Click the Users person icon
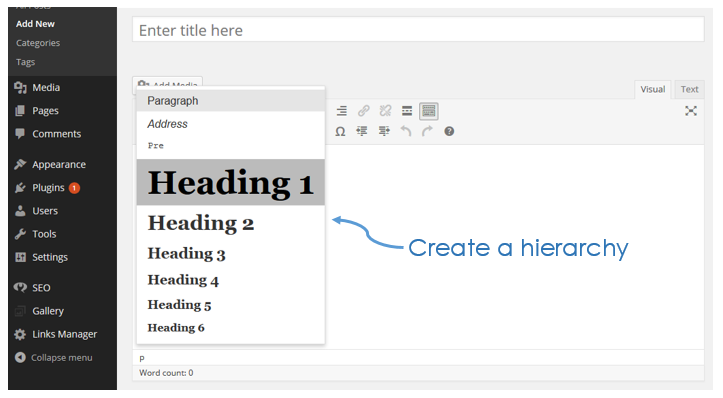Viewport: 723px width, 398px height. pos(20,211)
